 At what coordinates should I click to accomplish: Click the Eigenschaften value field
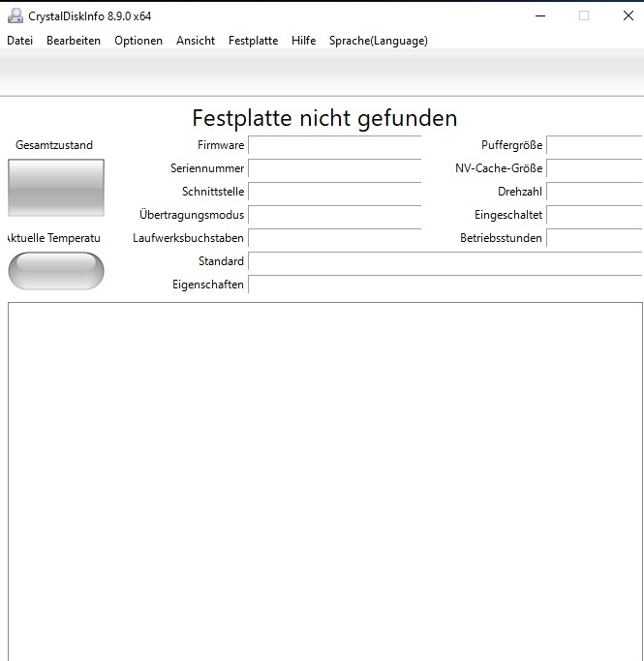(x=445, y=285)
